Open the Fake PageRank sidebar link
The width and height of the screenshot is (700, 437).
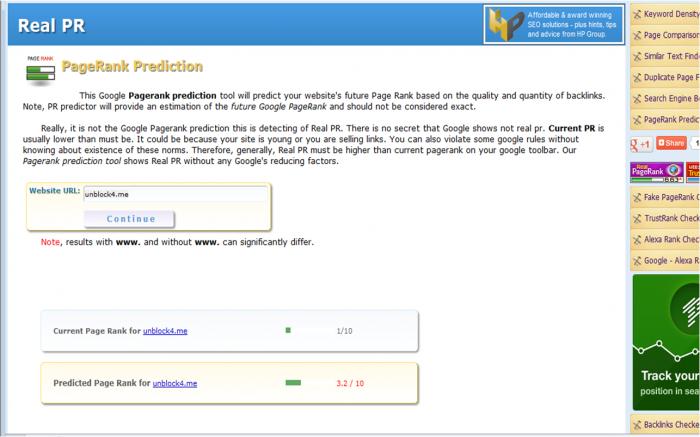click(x=671, y=197)
